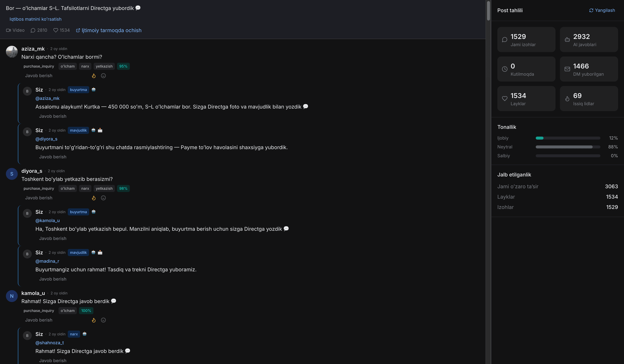Screen dimensions: 624x364
Task: Click Video icon in post header
Action: point(8,30)
